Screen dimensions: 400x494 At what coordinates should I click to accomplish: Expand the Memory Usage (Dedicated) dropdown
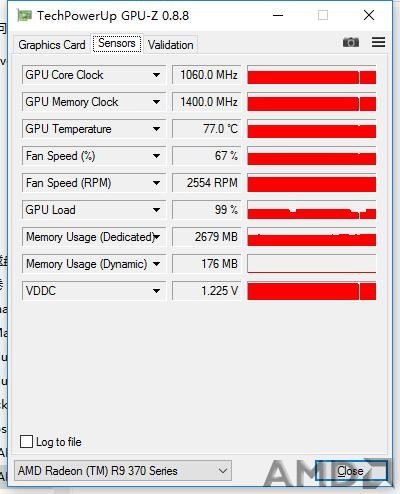point(156,237)
